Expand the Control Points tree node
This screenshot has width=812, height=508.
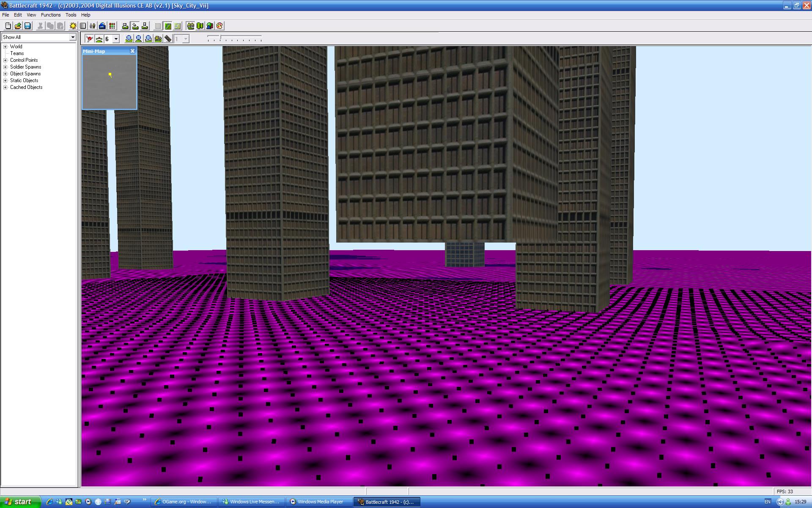point(5,60)
